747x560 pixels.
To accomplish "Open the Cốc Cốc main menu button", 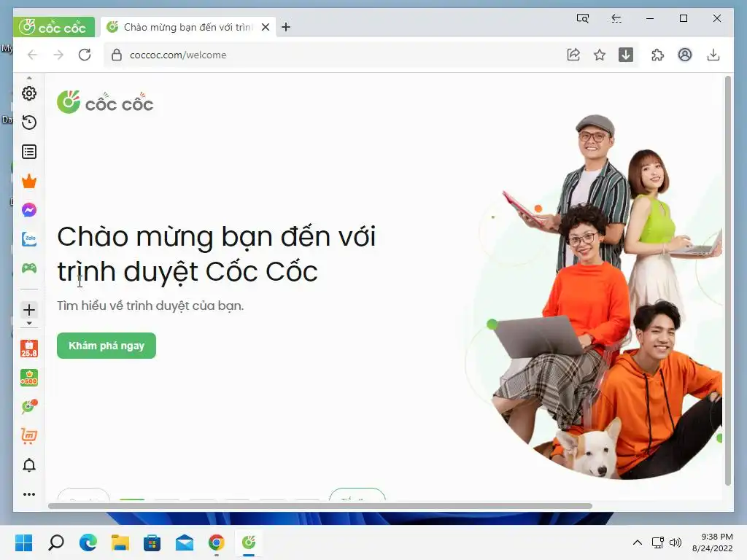I will tap(53, 27).
